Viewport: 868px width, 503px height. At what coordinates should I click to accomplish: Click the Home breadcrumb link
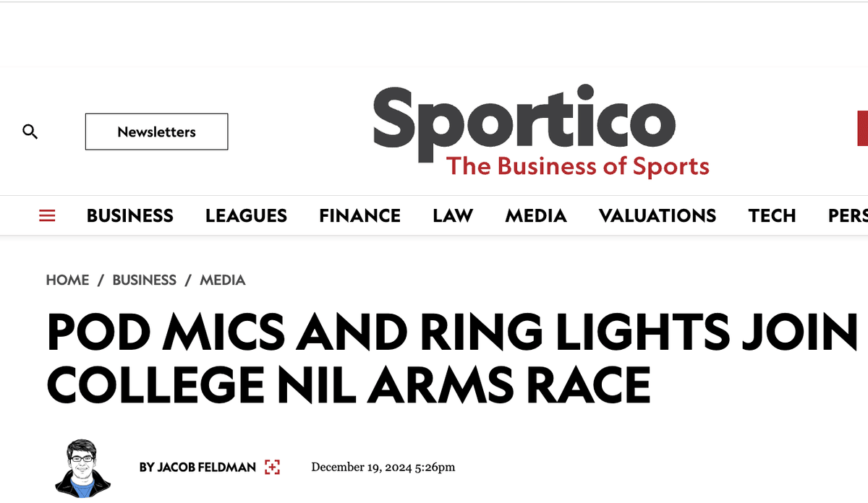click(67, 280)
